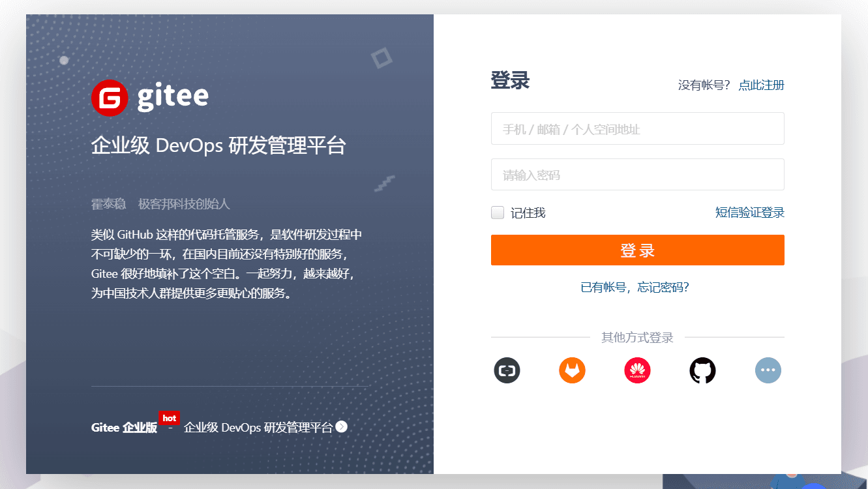Open the 点此注册 registration link
Screen dimensions: 868x489
(x=761, y=85)
